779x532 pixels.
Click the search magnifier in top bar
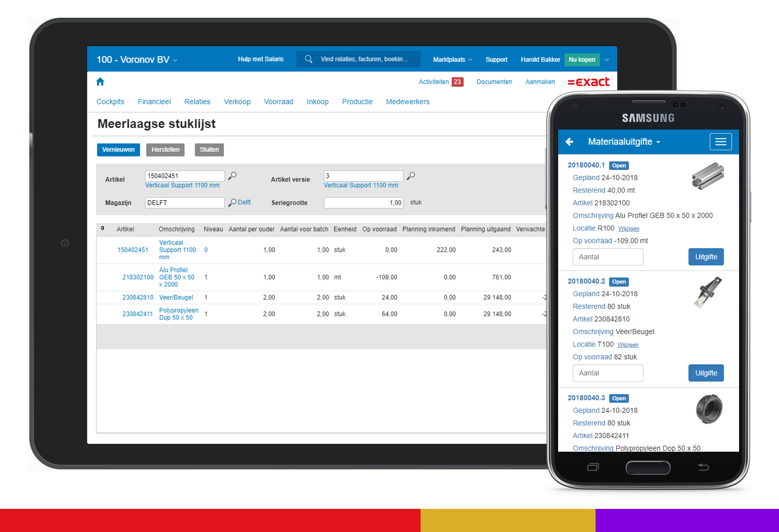[x=309, y=59]
